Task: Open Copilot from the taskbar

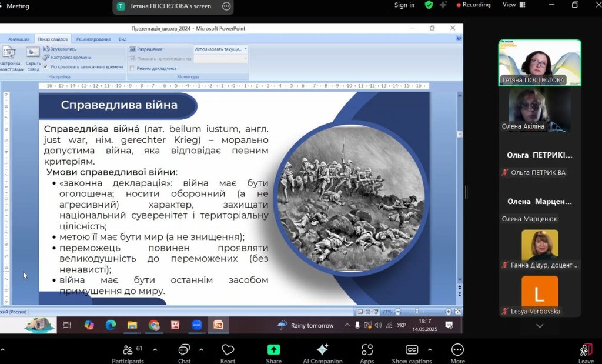Action: [89, 325]
